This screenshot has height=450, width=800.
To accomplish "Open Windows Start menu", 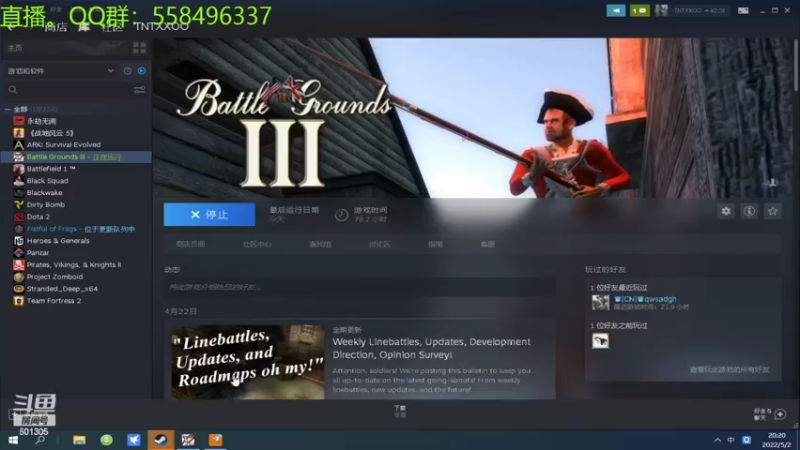I will 13,440.
